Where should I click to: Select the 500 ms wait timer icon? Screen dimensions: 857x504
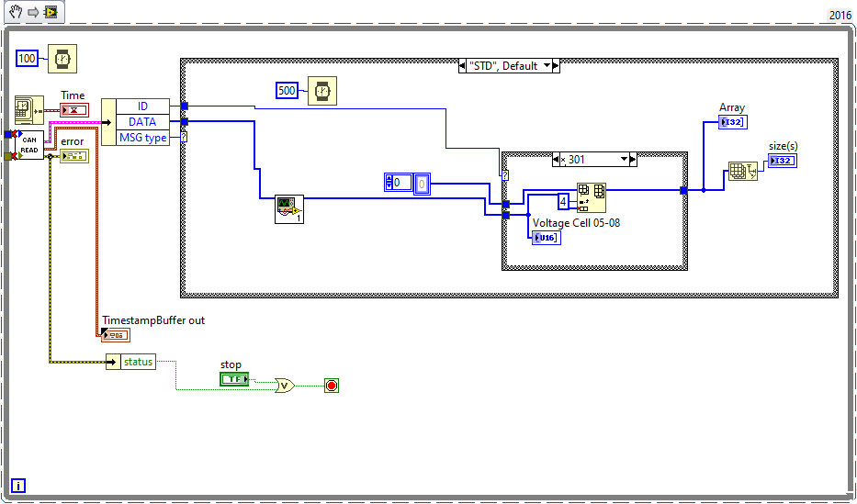pyautogui.click(x=322, y=91)
